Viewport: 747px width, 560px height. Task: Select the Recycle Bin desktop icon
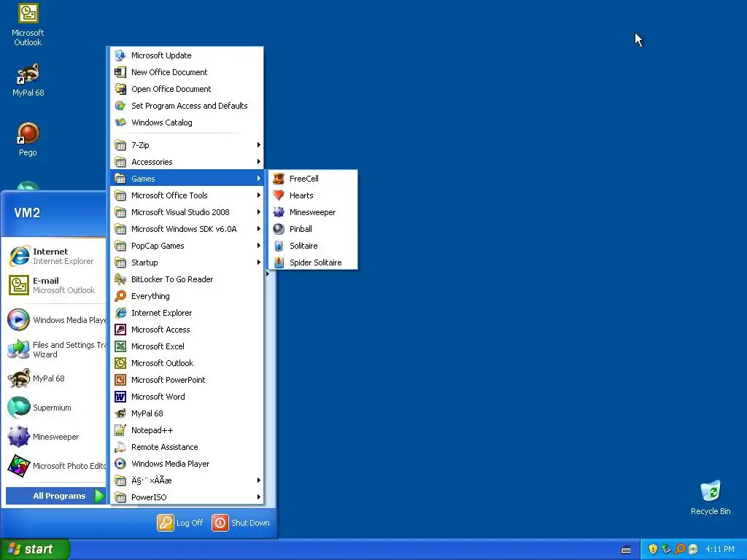pyautogui.click(x=711, y=497)
